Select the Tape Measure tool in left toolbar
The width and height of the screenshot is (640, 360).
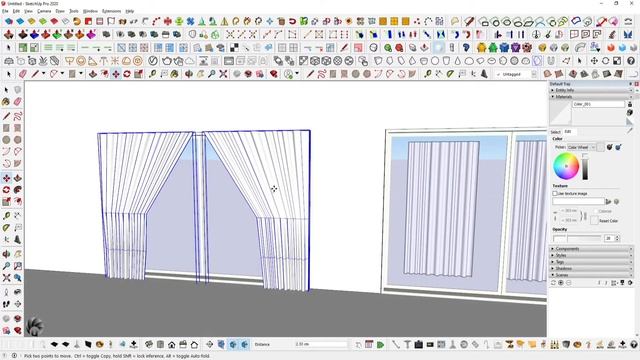click(x=6, y=216)
